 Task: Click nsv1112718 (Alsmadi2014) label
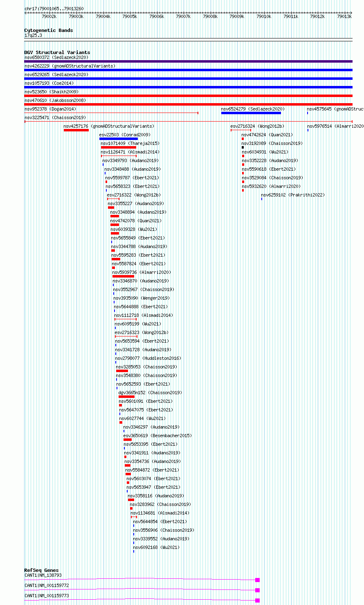tap(144, 315)
